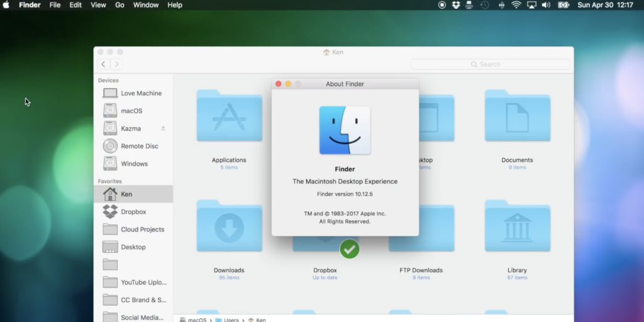Click 'The Macintosh Desktop Experience' text
This screenshot has width=644, height=322.
click(345, 182)
